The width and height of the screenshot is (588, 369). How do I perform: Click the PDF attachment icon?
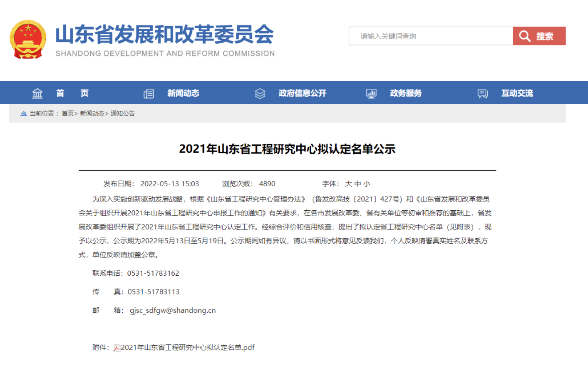(x=117, y=348)
